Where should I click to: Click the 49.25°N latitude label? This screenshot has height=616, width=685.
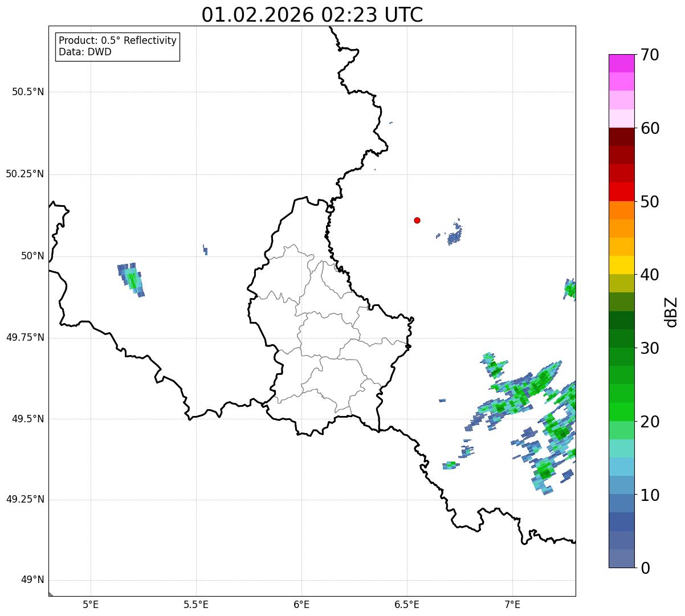[25, 499]
